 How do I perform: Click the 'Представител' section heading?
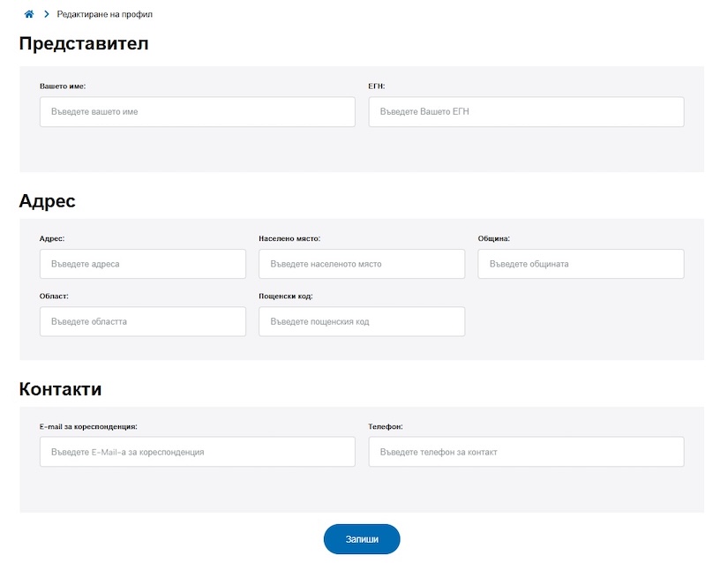84,44
